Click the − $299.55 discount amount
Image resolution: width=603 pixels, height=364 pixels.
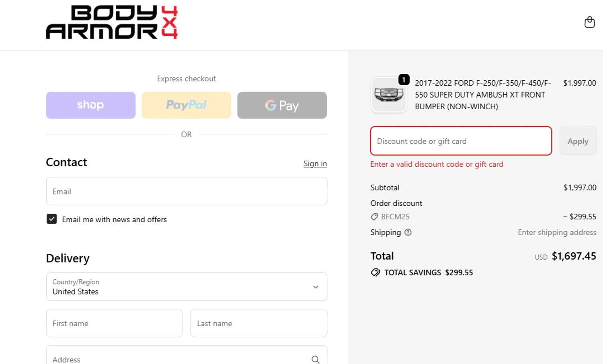[579, 217]
